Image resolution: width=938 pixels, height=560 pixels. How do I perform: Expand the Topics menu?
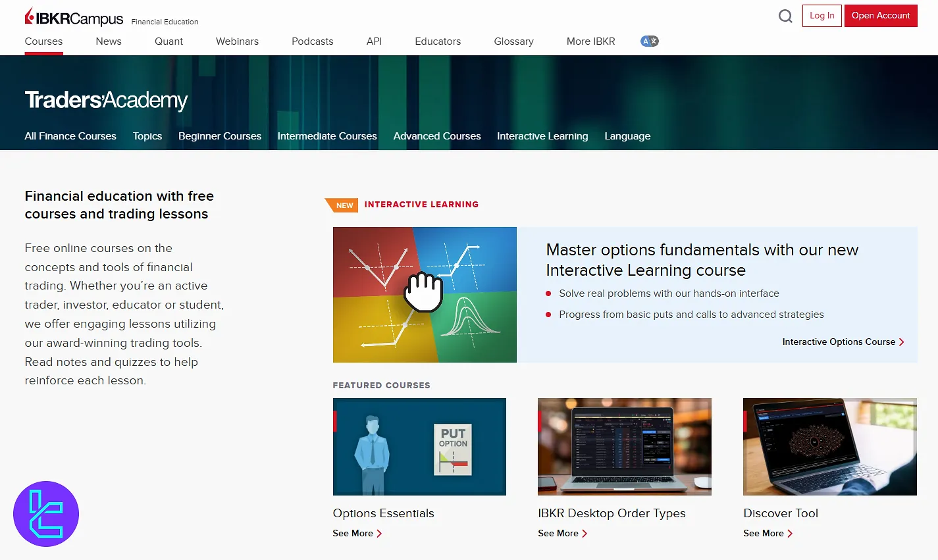(147, 136)
